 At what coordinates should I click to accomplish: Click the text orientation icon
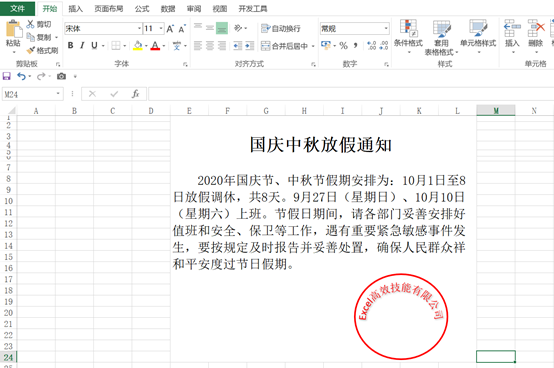pos(238,28)
